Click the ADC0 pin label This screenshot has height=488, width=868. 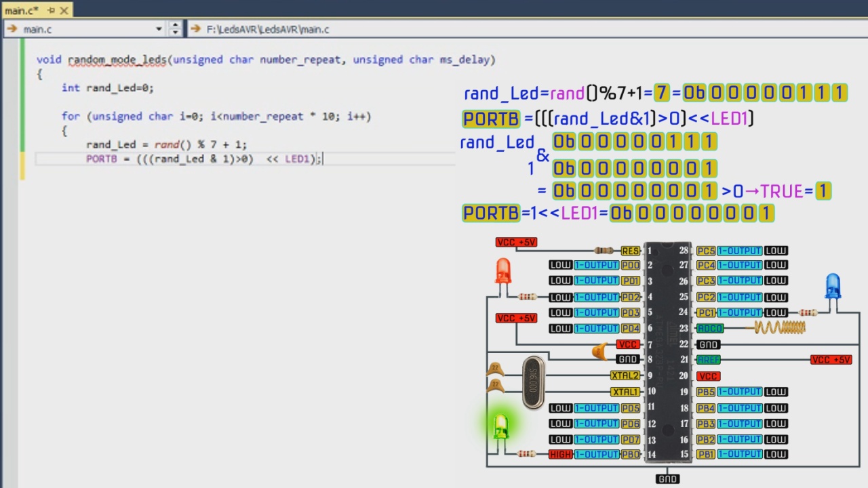click(x=710, y=328)
